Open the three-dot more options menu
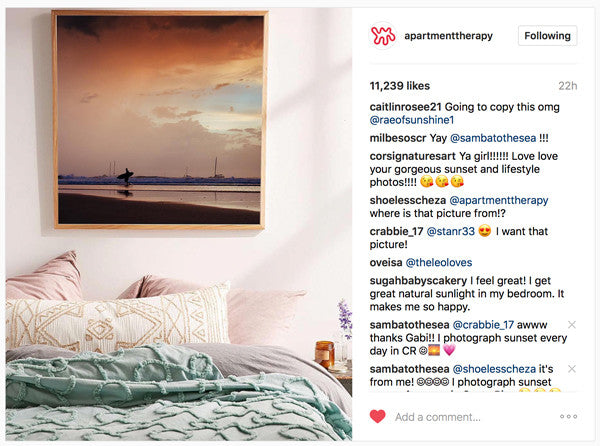600x446 pixels. pos(569,417)
